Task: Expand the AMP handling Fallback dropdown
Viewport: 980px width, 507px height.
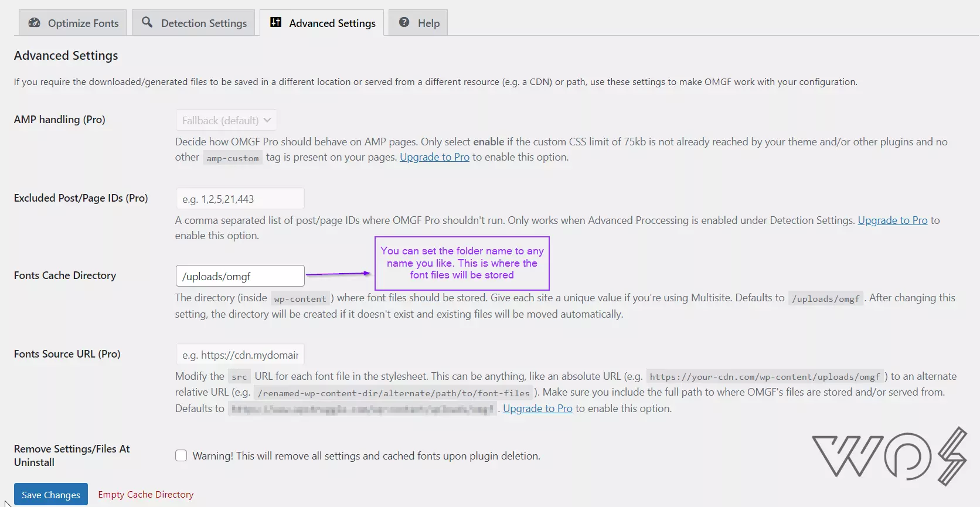Action: click(226, 120)
